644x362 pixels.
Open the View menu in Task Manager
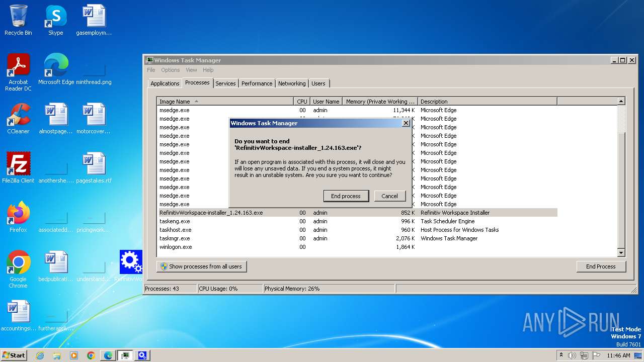(x=191, y=70)
